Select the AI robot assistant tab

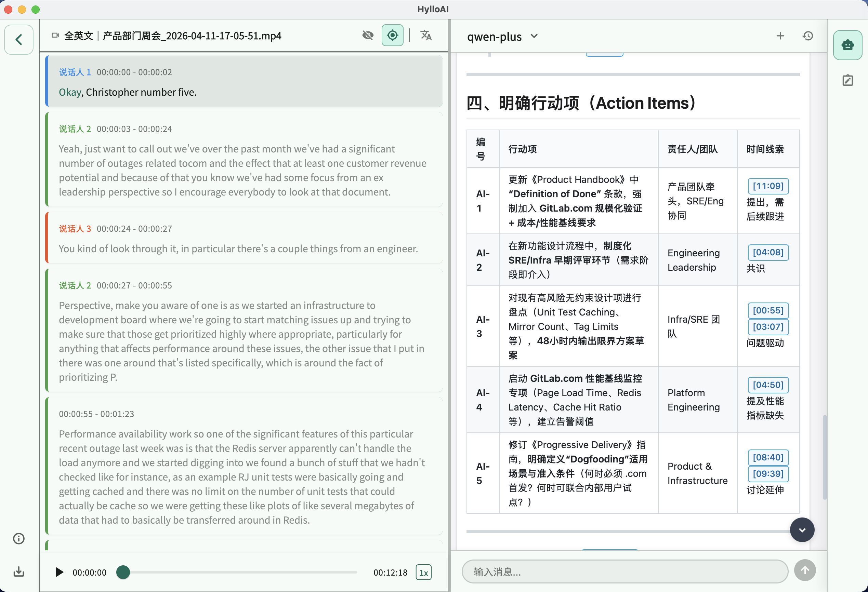(x=847, y=45)
